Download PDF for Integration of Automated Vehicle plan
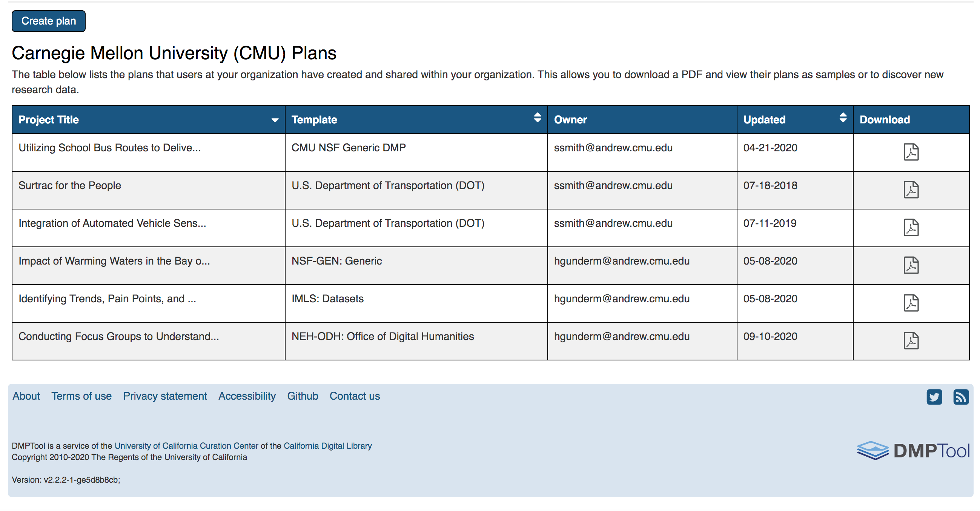 (x=911, y=227)
